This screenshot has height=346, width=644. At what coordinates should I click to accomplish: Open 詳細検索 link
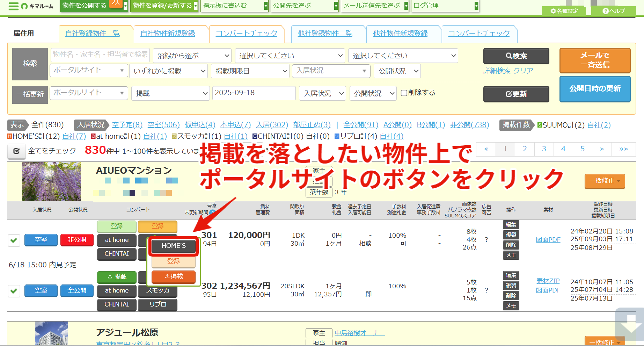(497, 71)
